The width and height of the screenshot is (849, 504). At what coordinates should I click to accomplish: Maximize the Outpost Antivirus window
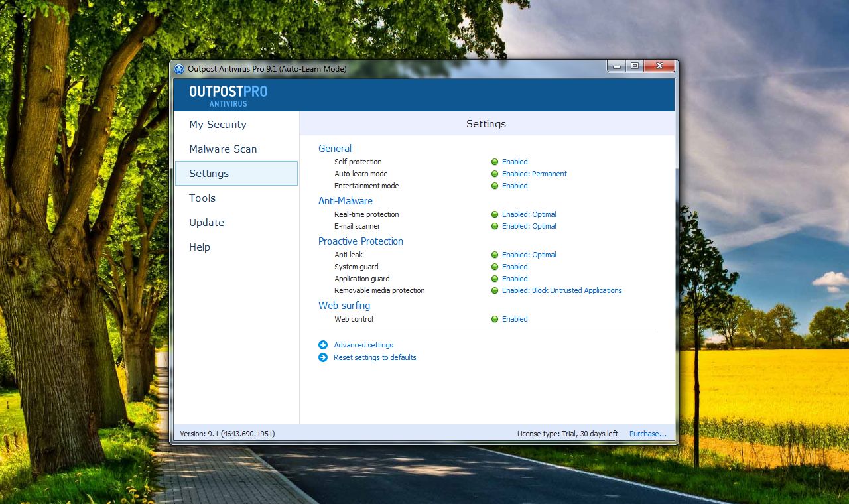(x=635, y=66)
